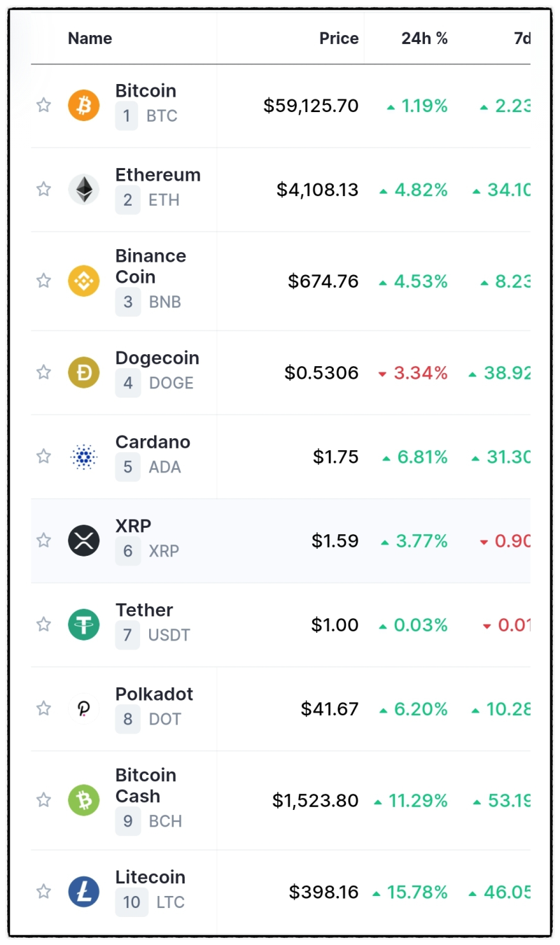Favorite XRP using its star icon
This screenshot has width=560, height=945.
(43, 540)
